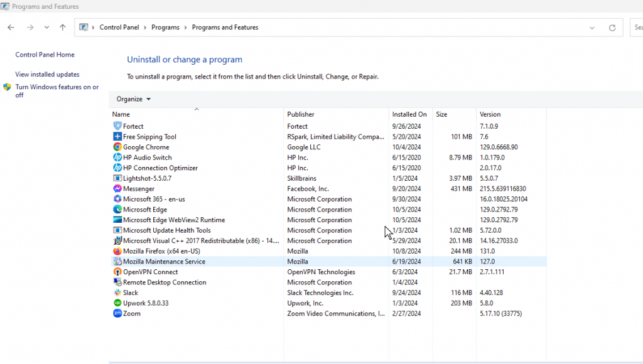Click the Programs breadcrumb in address bar
643x364 pixels.
165,28
